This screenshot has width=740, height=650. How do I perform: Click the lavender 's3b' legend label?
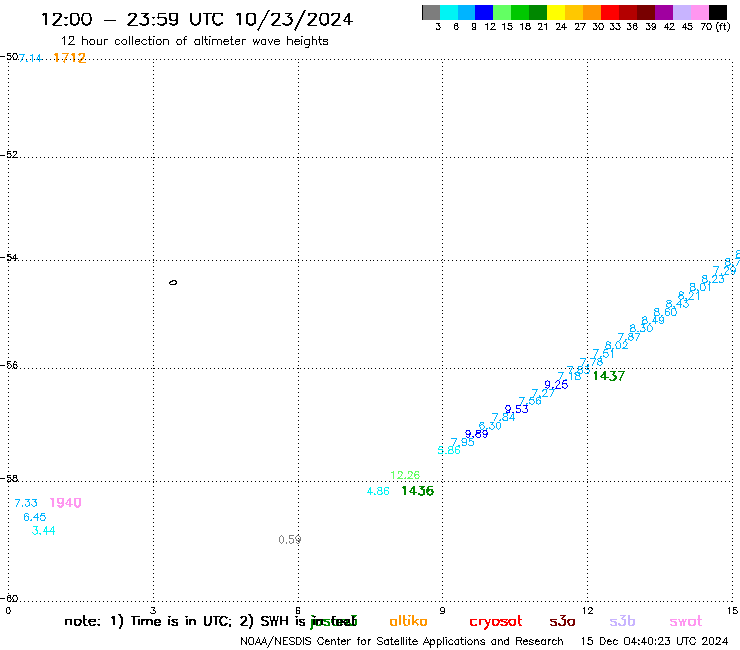click(x=622, y=621)
